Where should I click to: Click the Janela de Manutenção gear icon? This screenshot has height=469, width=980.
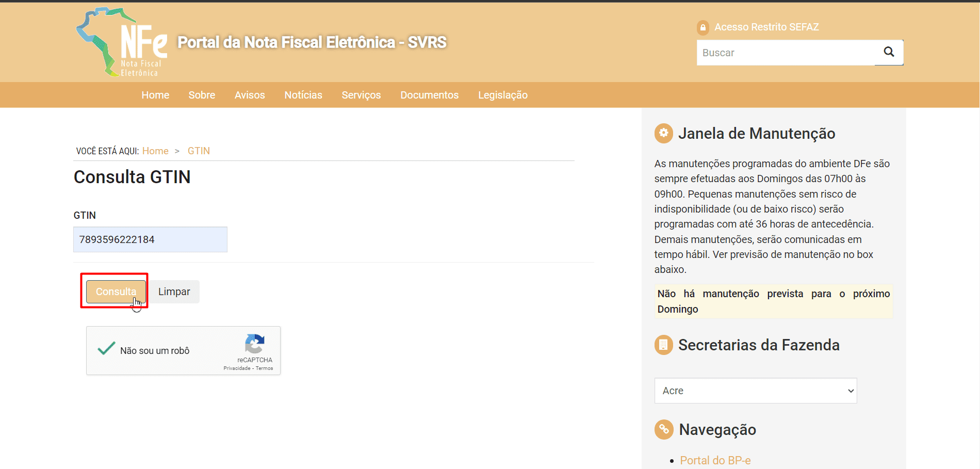pyautogui.click(x=663, y=133)
